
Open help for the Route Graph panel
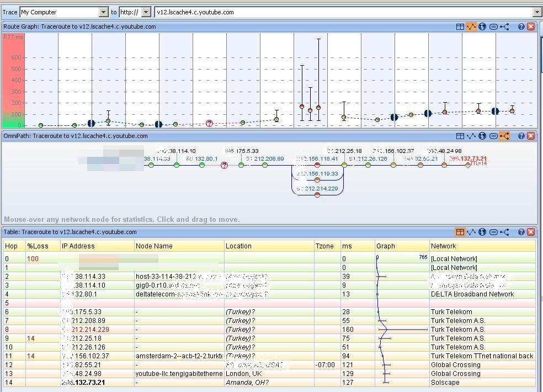521,27
